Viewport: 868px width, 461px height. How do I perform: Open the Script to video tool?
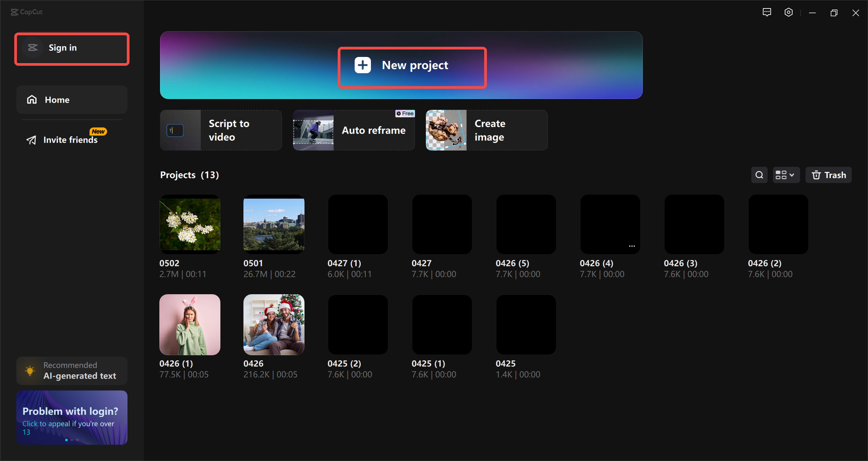(221, 130)
